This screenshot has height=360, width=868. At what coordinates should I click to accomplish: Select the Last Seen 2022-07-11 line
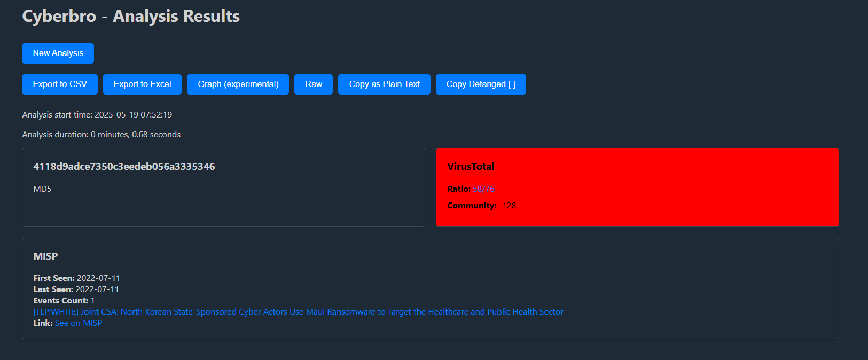click(x=76, y=289)
